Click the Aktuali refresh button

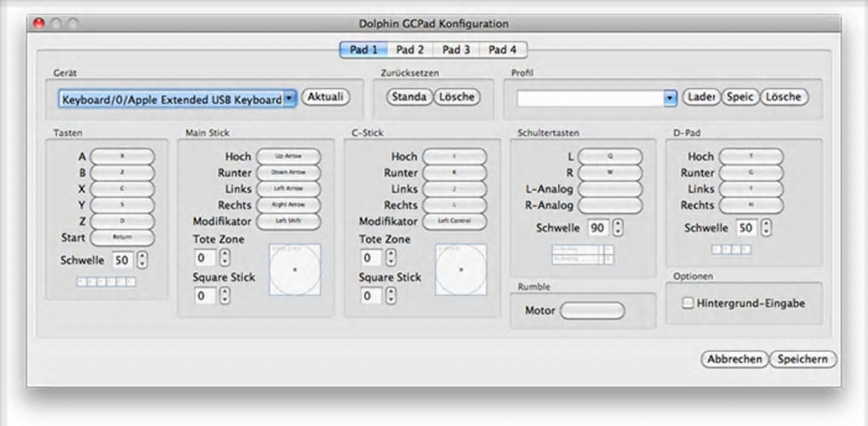point(325,97)
